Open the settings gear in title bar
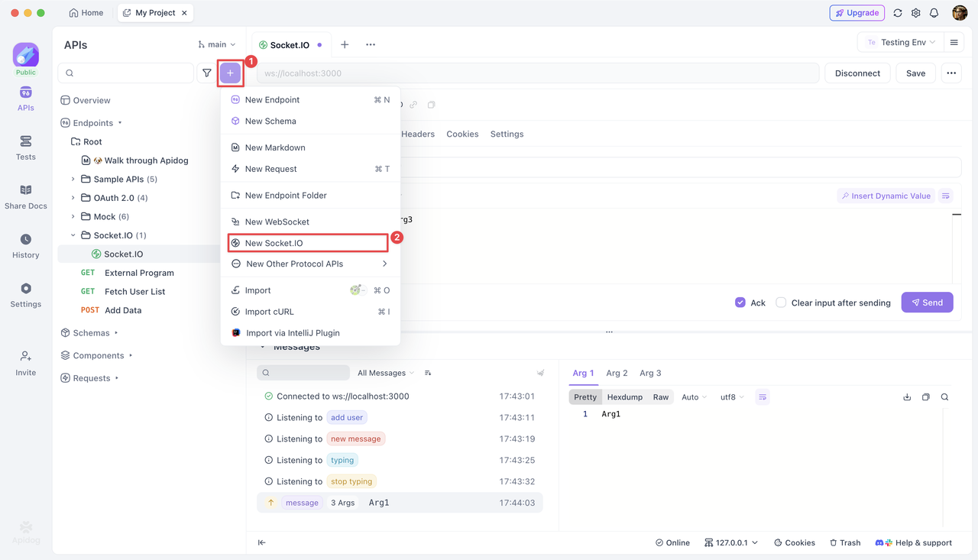The width and height of the screenshot is (978, 560). coord(916,13)
